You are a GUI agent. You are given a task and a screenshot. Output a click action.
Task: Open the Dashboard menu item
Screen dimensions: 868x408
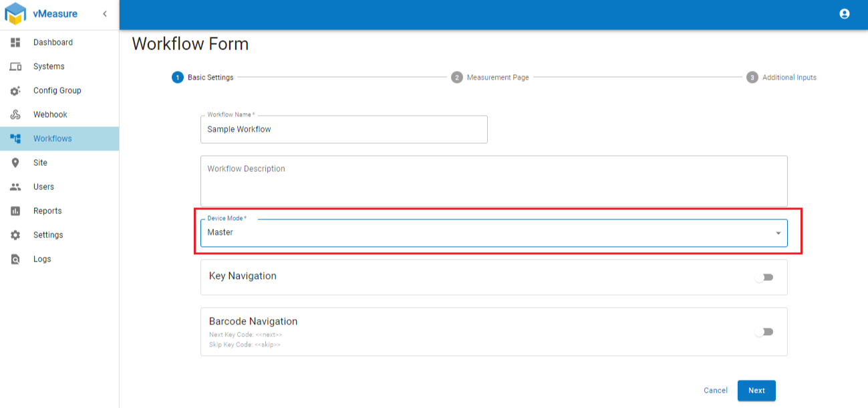[59, 42]
